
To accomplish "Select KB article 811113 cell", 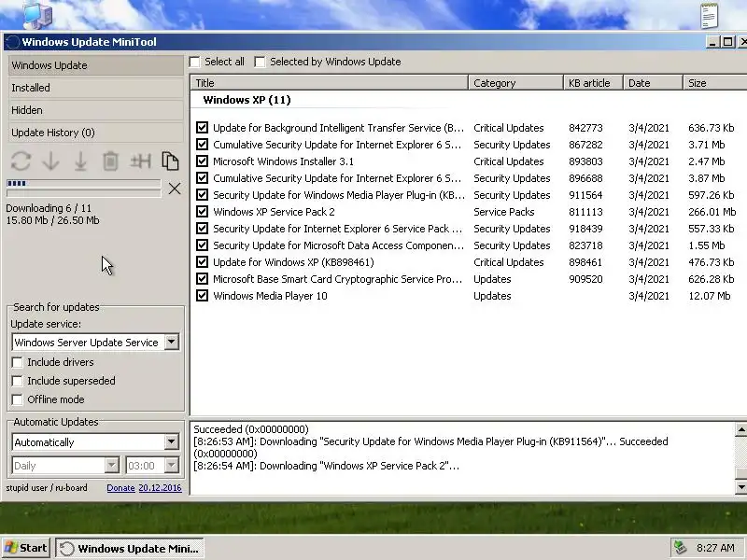I will [x=585, y=212].
